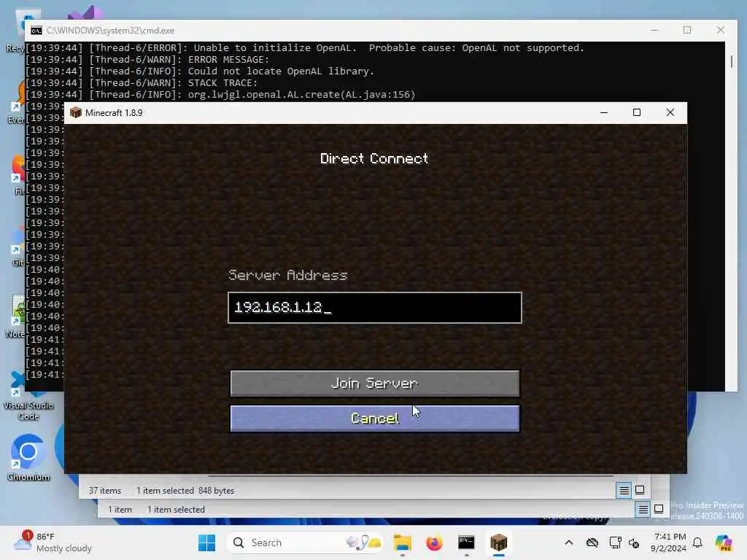Click the OpenAL error line in cmd.exe
747x560 pixels.
[x=305, y=47]
